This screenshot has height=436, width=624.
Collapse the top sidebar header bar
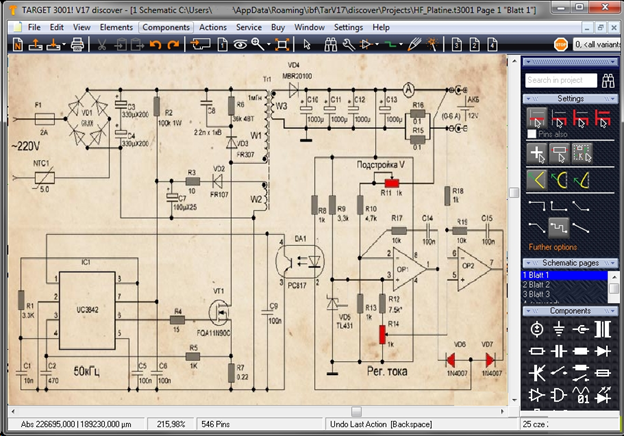570,62
